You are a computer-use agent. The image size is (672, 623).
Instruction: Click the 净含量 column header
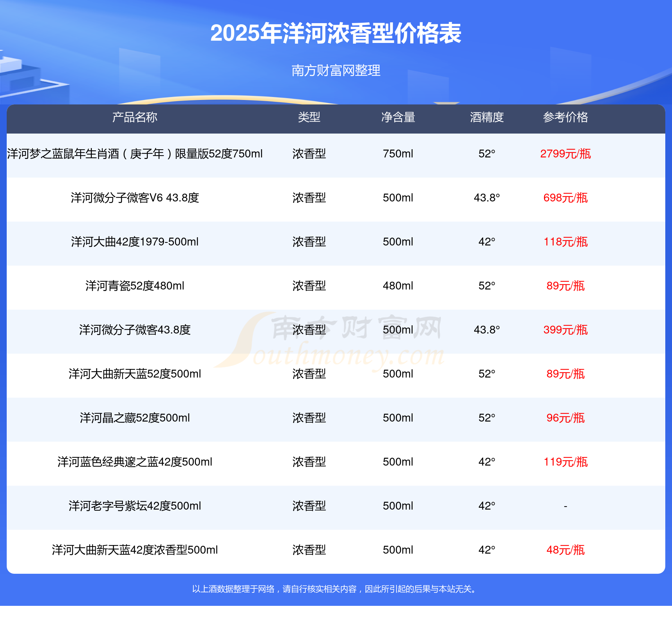tap(398, 117)
